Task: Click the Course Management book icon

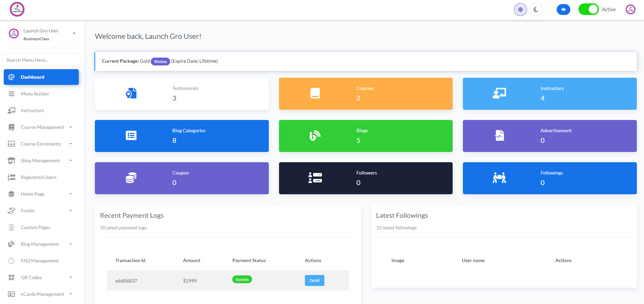Action: pyautogui.click(x=12, y=127)
